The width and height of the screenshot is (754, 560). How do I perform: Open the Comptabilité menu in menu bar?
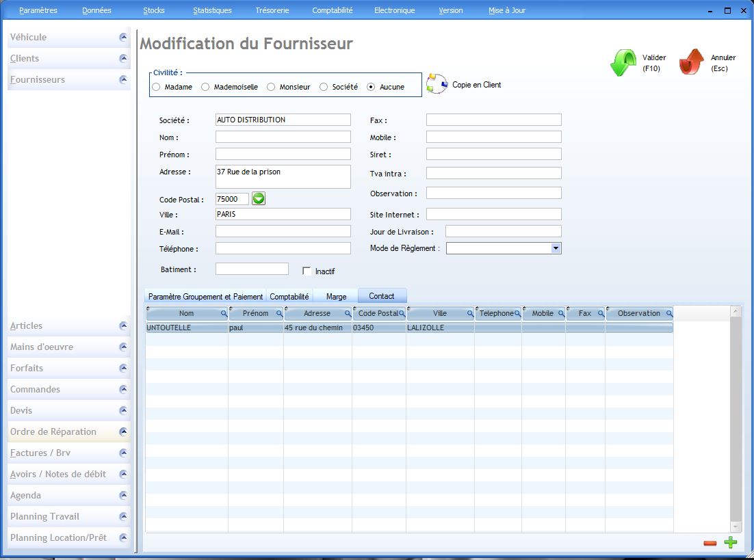click(333, 10)
